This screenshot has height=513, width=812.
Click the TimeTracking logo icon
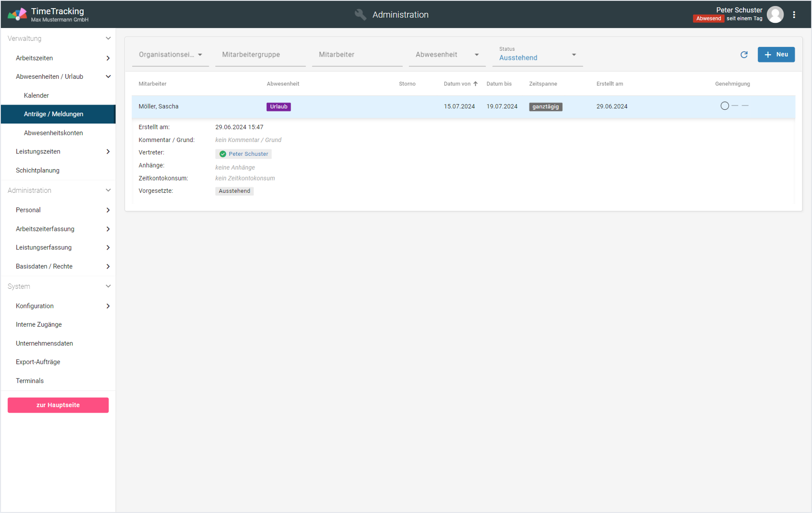17,15
